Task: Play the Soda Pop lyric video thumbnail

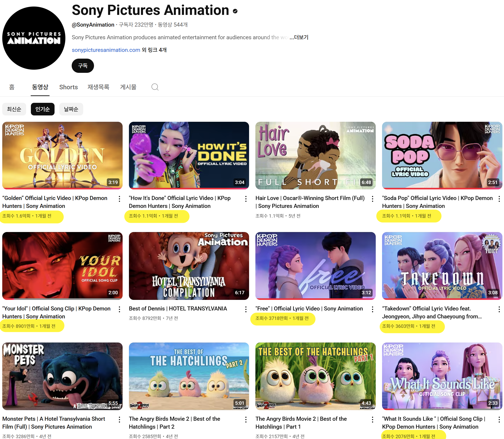Action: (442, 156)
